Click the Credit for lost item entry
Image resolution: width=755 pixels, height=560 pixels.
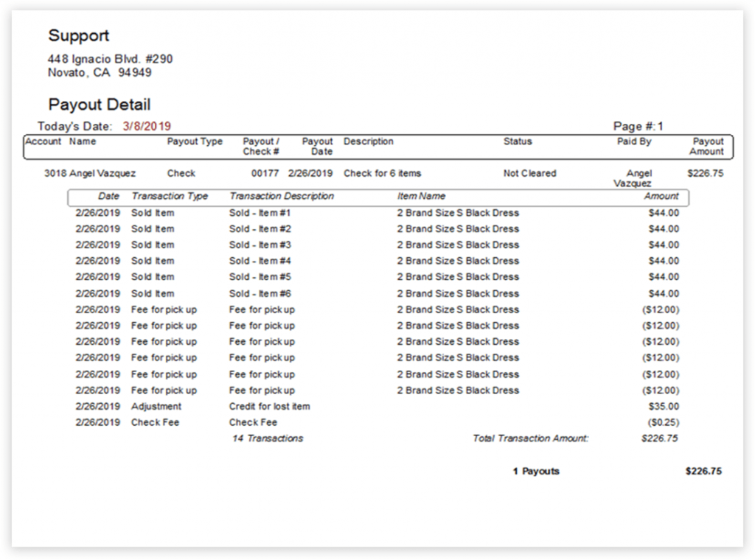(269, 407)
